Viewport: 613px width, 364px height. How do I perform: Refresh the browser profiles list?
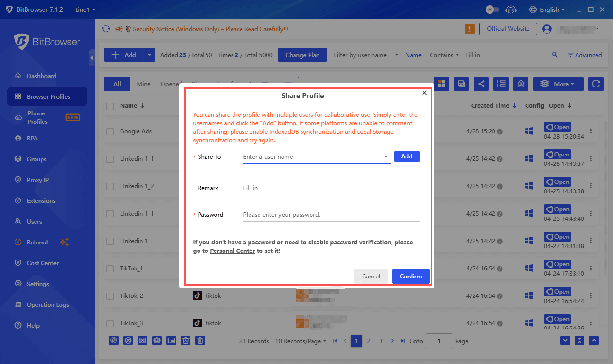[596, 84]
